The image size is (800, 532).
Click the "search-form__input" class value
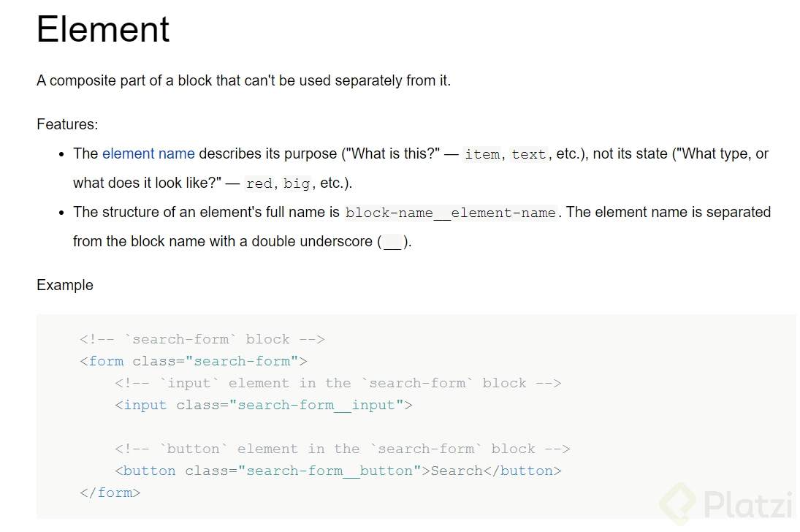316,405
